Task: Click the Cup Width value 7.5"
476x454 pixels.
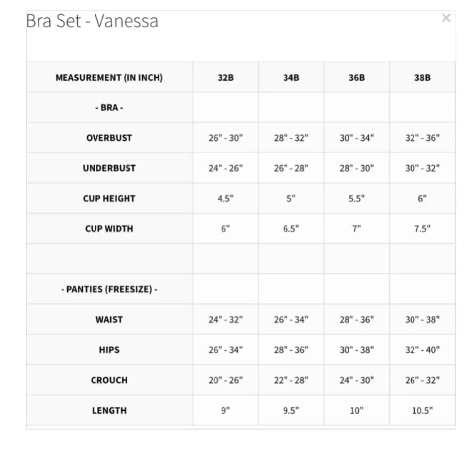Action: point(422,229)
